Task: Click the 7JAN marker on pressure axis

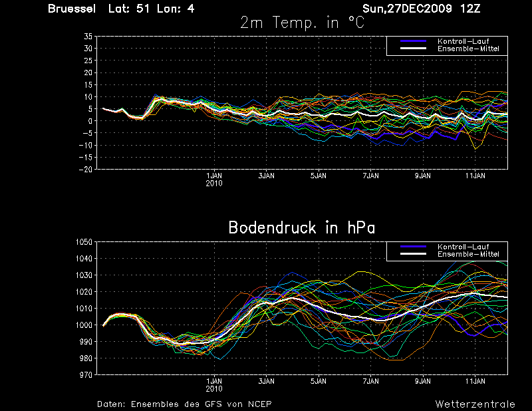Action: 370,381
